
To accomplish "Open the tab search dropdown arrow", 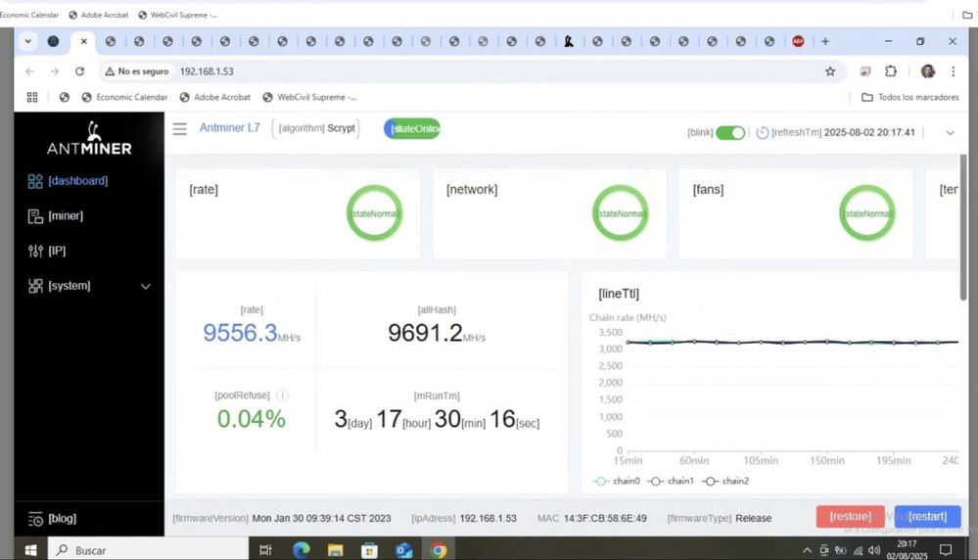I will pyautogui.click(x=28, y=41).
